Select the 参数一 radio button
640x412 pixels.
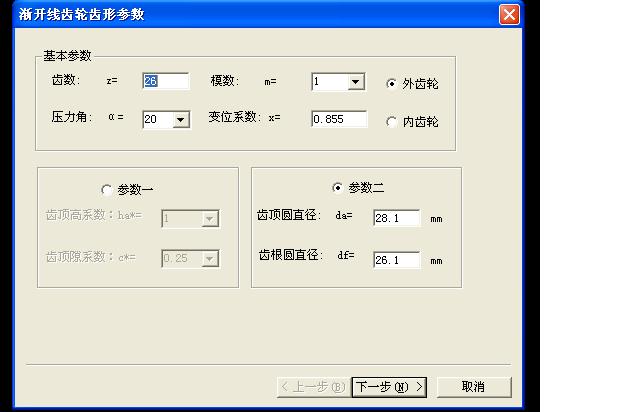pyautogui.click(x=107, y=189)
